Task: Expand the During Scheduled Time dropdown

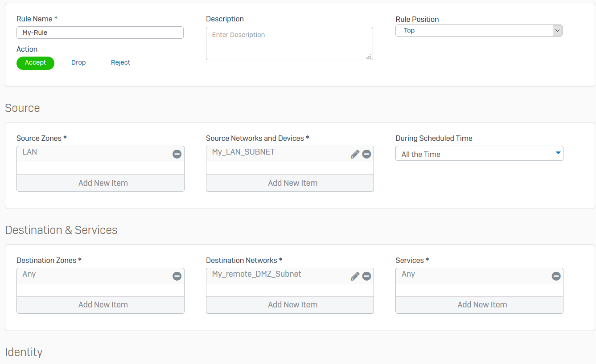Action: point(479,154)
